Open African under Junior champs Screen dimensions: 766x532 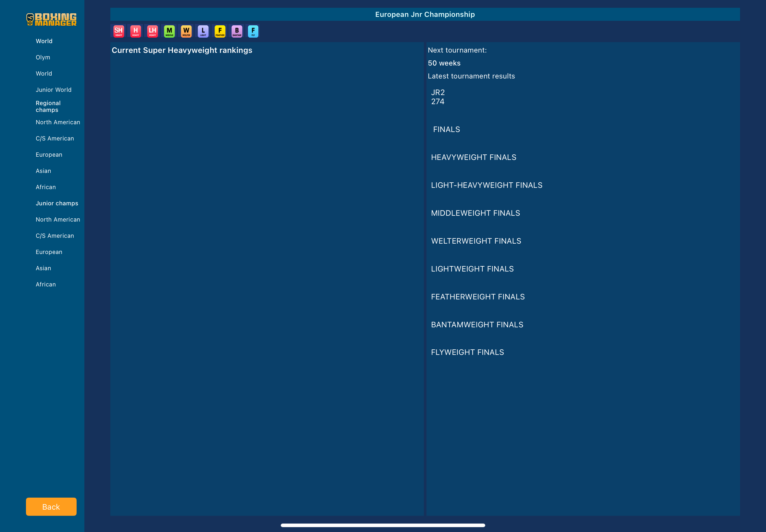(46, 284)
